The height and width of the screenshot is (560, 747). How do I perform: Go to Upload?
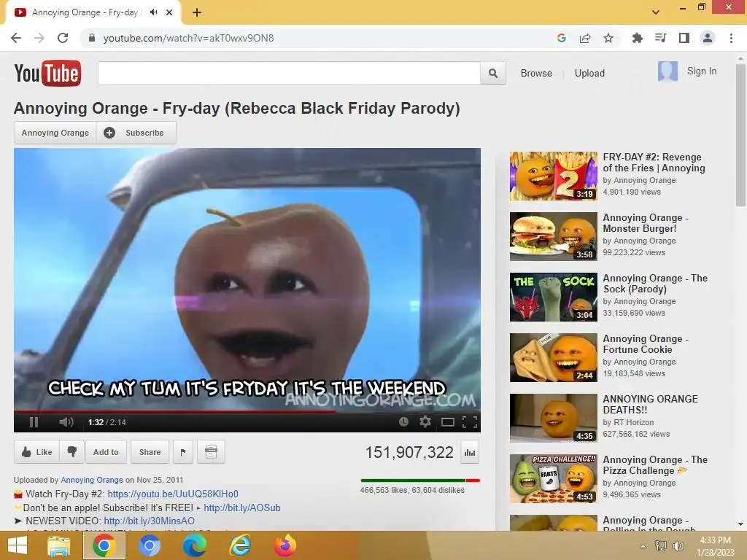589,74
